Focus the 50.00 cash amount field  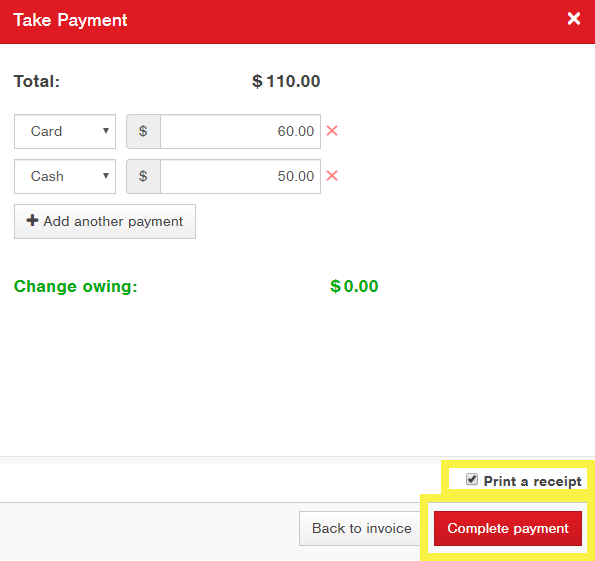[241, 176]
